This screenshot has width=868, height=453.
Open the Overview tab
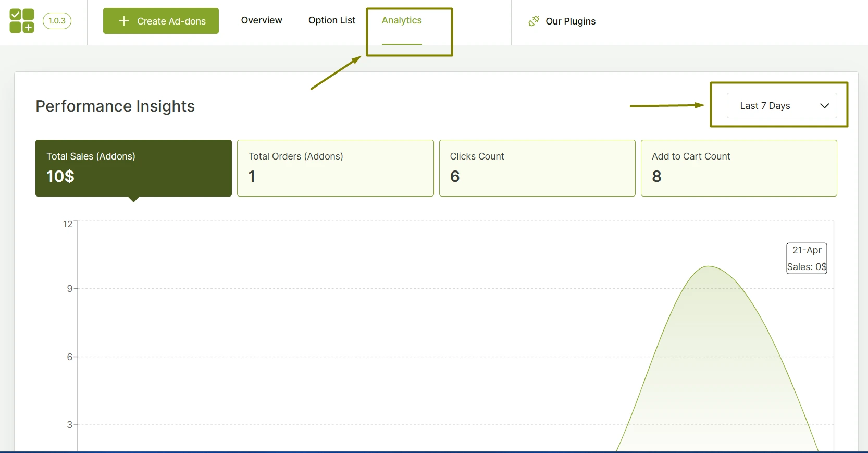pyautogui.click(x=262, y=20)
